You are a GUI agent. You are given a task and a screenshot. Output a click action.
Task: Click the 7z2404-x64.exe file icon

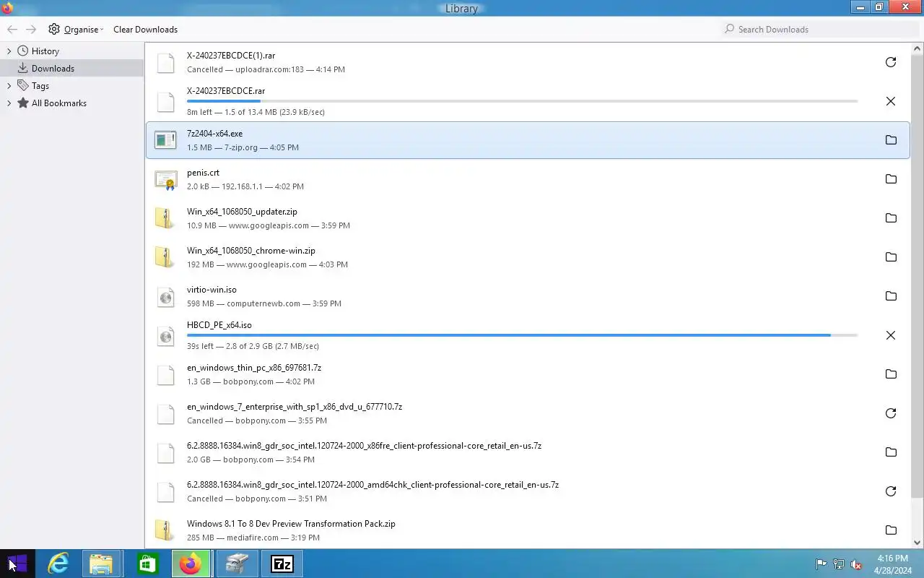point(165,140)
